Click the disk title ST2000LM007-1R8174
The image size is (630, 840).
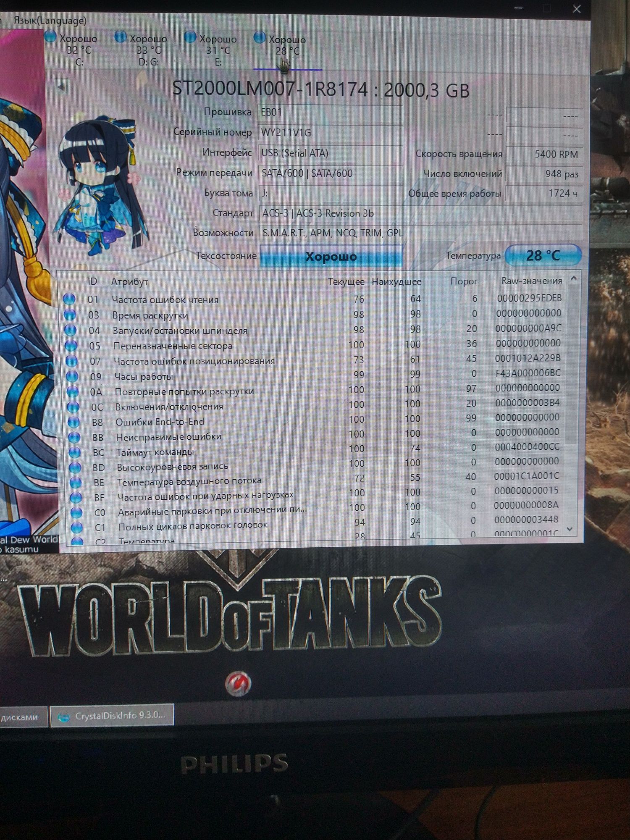coord(321,89)
